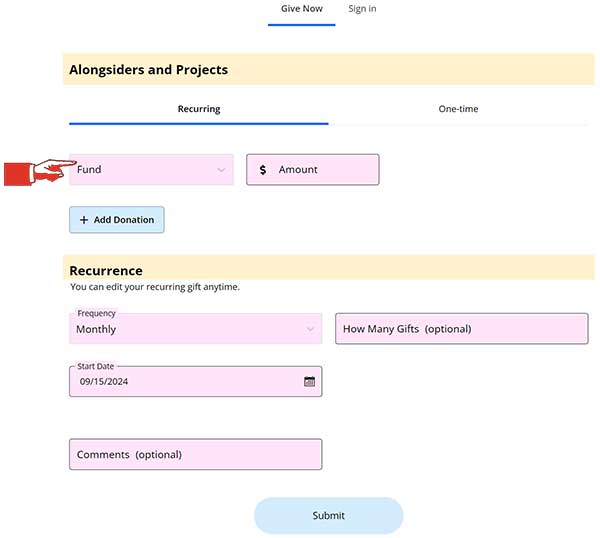Open the calendar icon in Start Date
This screenshot has width=600, height=538.
point(309,381)
